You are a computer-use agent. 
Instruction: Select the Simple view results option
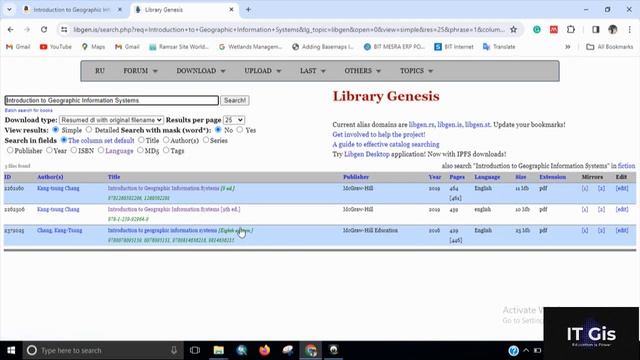tap(56, 130)
